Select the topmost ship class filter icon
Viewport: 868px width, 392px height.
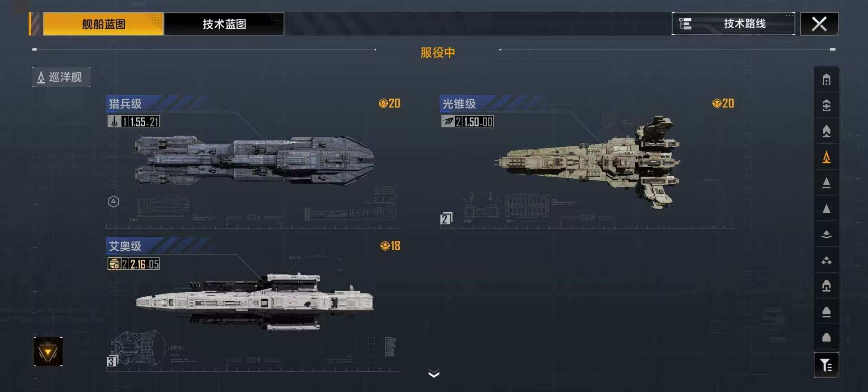(x=826, y=80)
